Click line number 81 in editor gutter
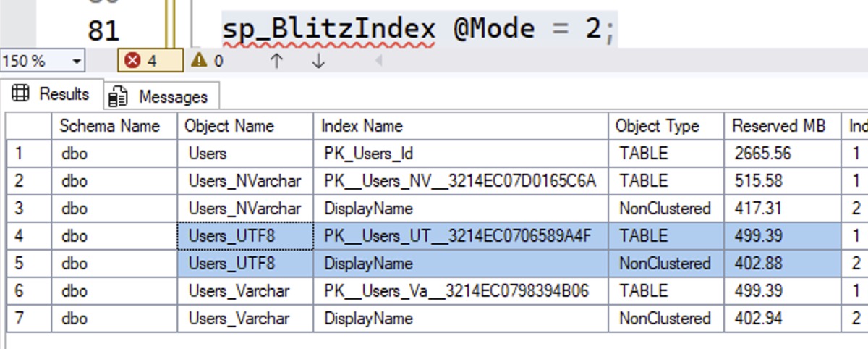868x349 pixels. (103, 31)
